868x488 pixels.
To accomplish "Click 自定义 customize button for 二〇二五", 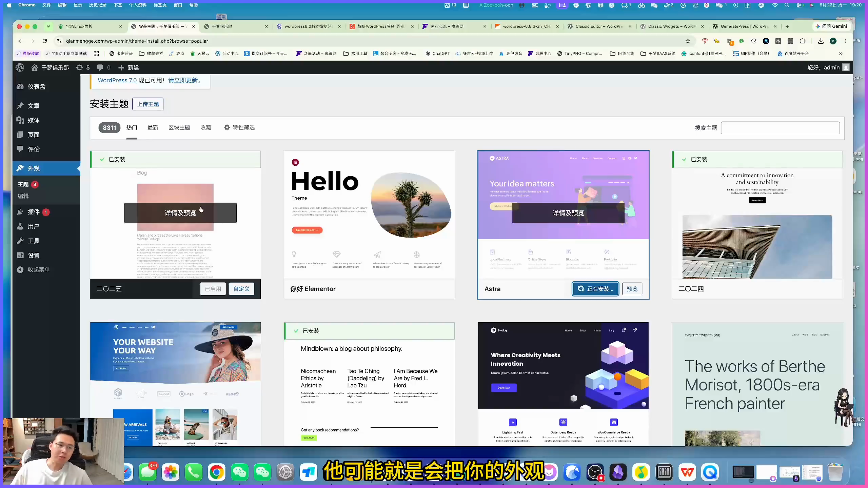I will (x=241, y=289).
